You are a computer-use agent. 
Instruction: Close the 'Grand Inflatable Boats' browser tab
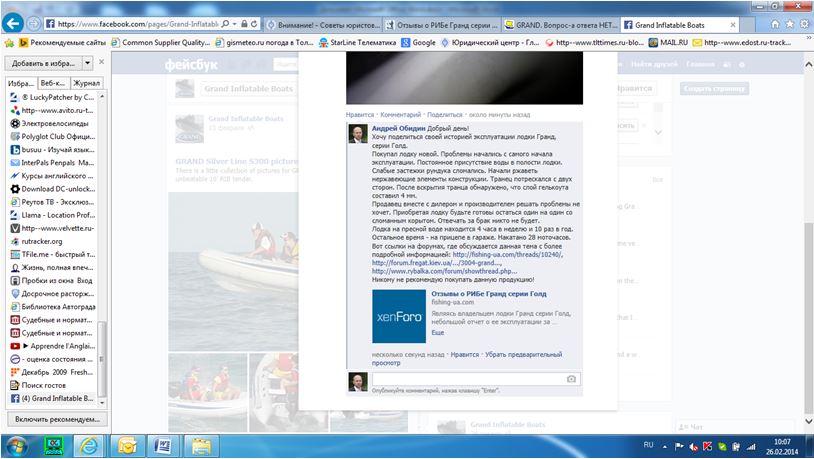click(x=733, y=24)
